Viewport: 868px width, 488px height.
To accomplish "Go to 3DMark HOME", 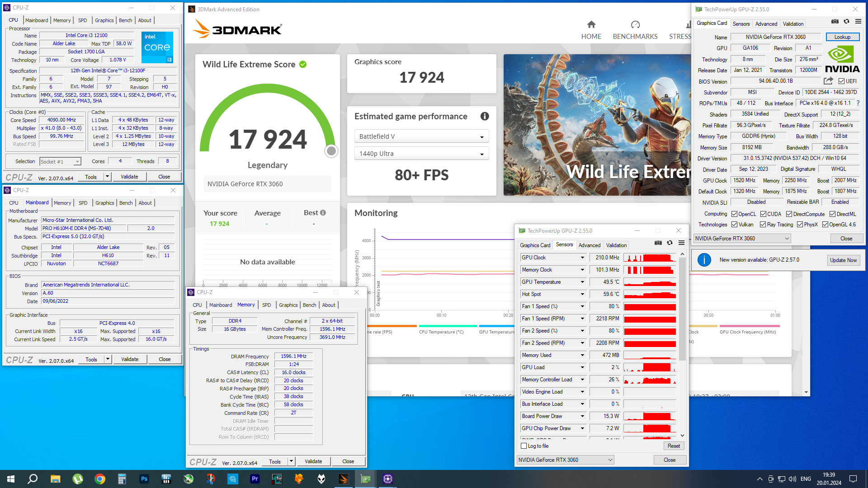I will pyautogui.click(x=591, y=30).
